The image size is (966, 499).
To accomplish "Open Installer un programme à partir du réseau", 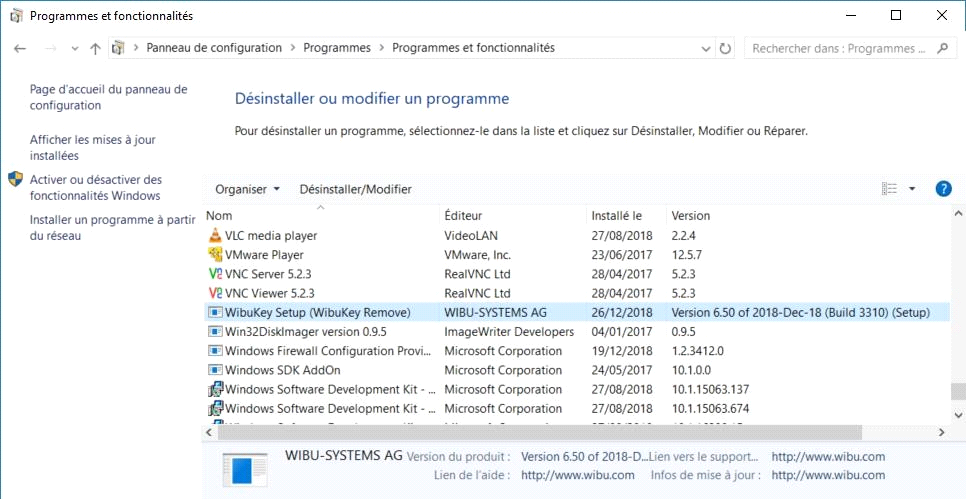I will (112, 227).
